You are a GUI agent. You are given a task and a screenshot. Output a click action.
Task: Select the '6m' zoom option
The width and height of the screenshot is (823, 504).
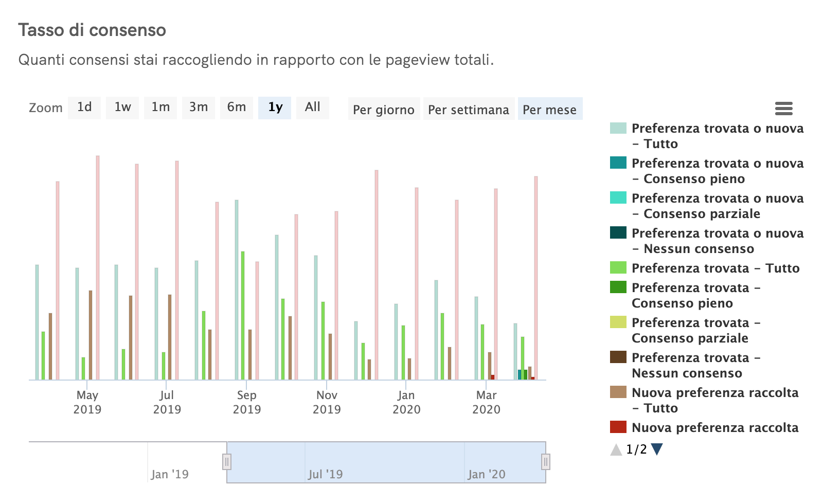[x=237, y=107]
